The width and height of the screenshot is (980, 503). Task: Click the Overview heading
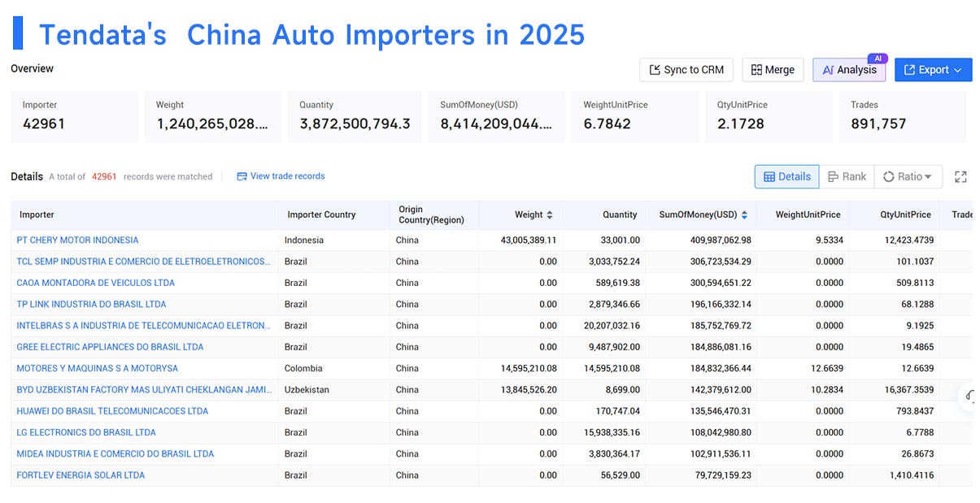click(x=32, y=68)
